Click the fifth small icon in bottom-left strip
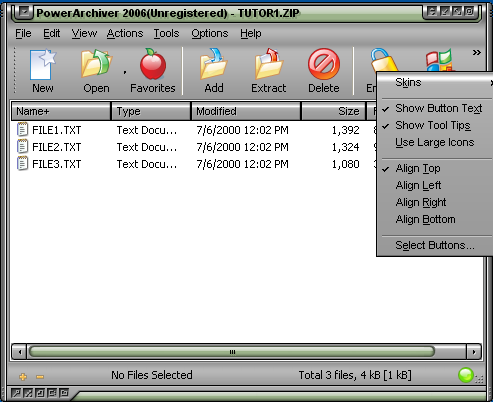This screenshot has height=402, width=493. (64, 393)
